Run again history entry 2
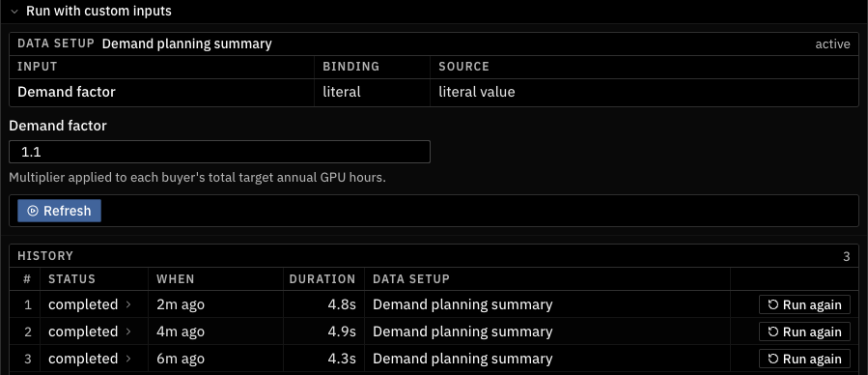This screenshot has height=375, width=868. coord(804,332)
